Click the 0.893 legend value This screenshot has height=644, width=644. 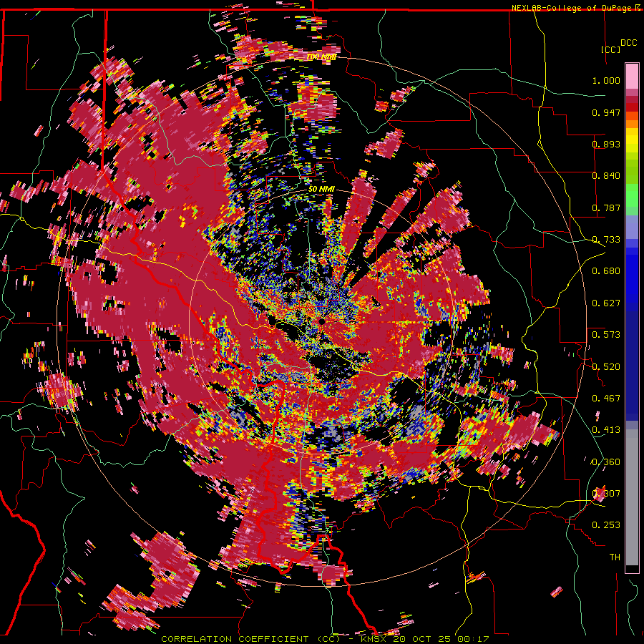[x=606, y=144]
